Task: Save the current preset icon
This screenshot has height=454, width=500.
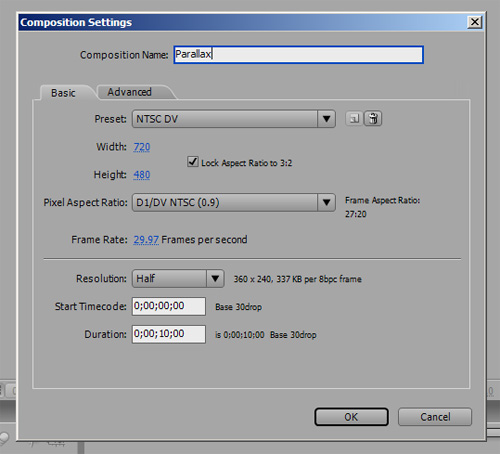Action: pyautogui.click(x=354, y=119)
